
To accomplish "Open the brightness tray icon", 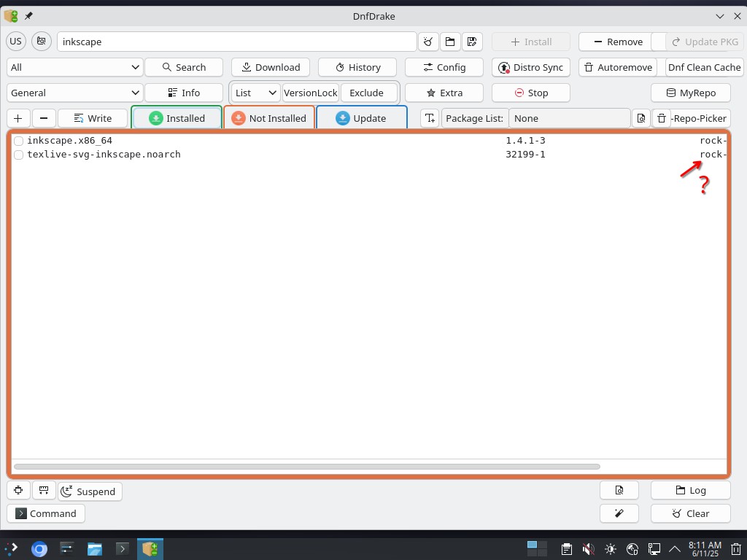I will click(x=611, y=549).
